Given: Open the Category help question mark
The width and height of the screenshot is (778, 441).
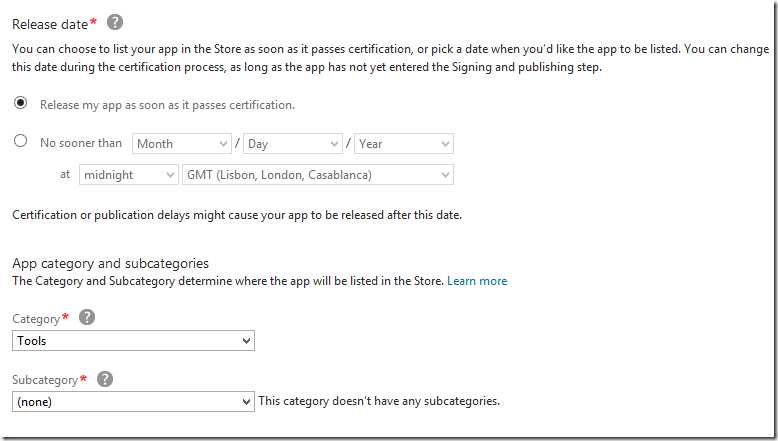Looking at the screenshot, I should (87, 317).
